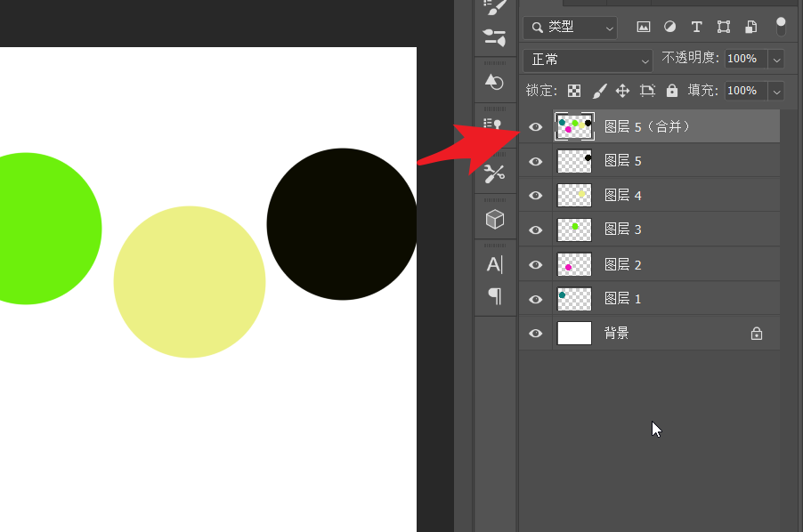Expand the 填充 fill slider arrow

coord(776,91)
